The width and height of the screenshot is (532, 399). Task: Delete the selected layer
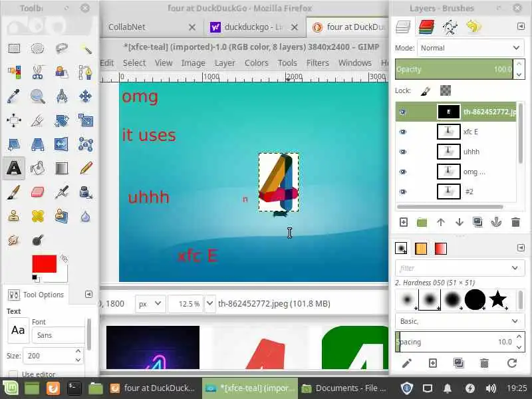(x=516, y=222)
